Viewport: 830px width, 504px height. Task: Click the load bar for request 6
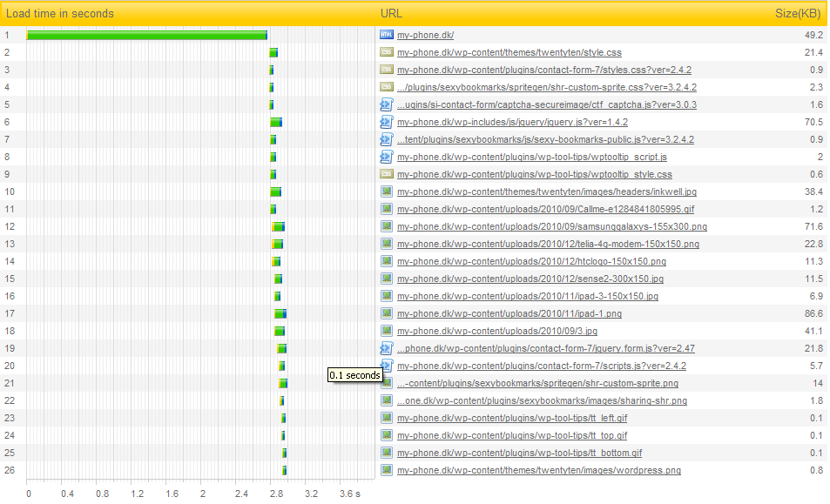276,123
